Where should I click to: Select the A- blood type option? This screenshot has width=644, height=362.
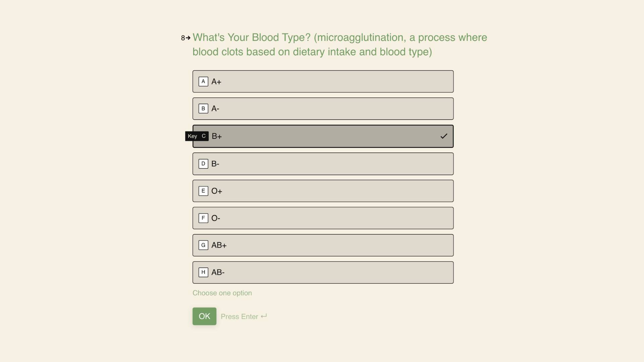323,108
